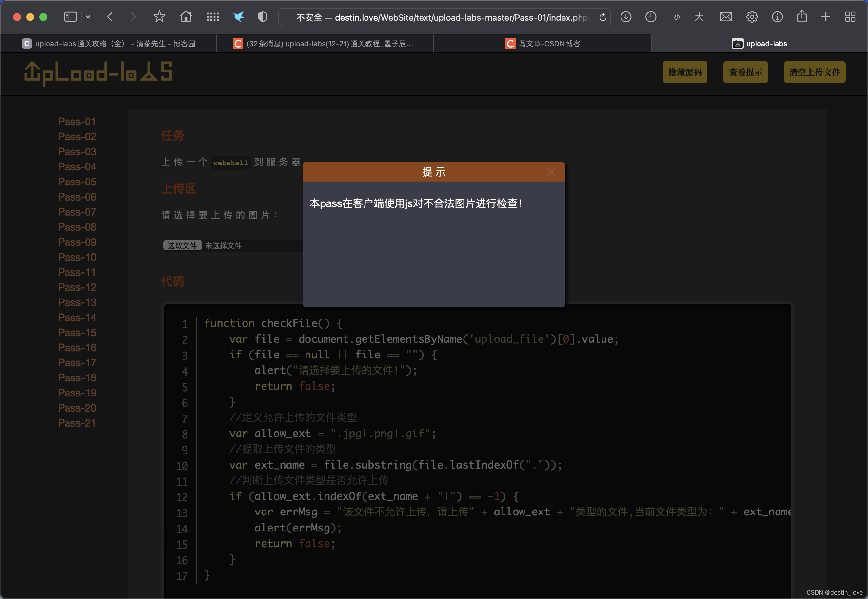Reload the page in address bar
This screenshot has width=868, height=599.
coord(602,17)
